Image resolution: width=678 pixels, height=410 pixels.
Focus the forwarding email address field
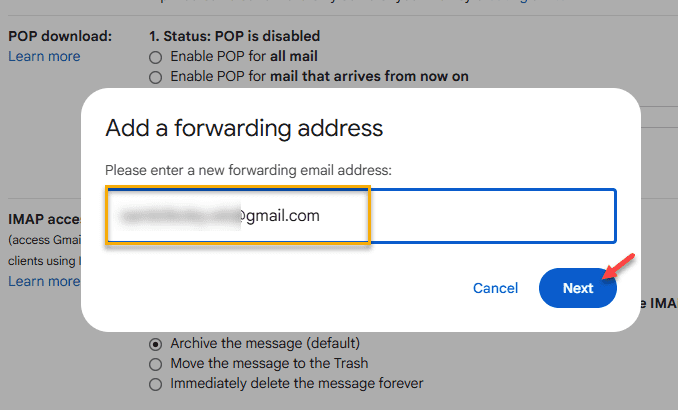coord(361,216)
